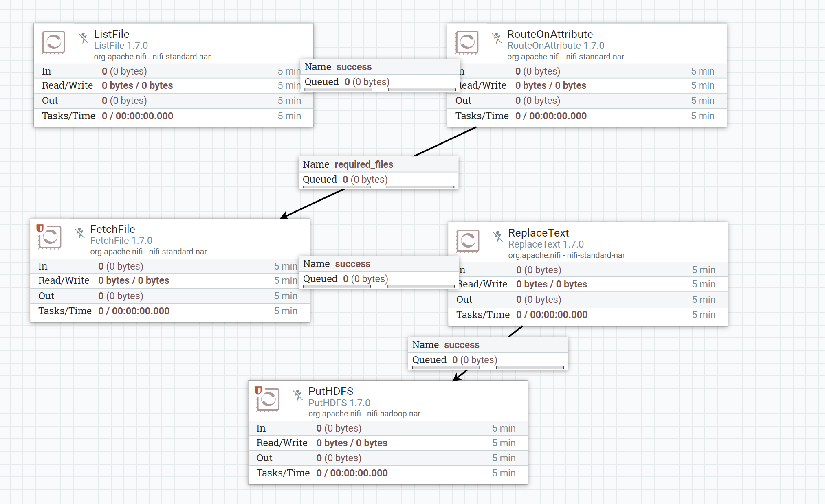Click the stopped state icon on RouteOnAttribute
The height and width of the screenshot is (504, 825).
(x=497, y=37)
